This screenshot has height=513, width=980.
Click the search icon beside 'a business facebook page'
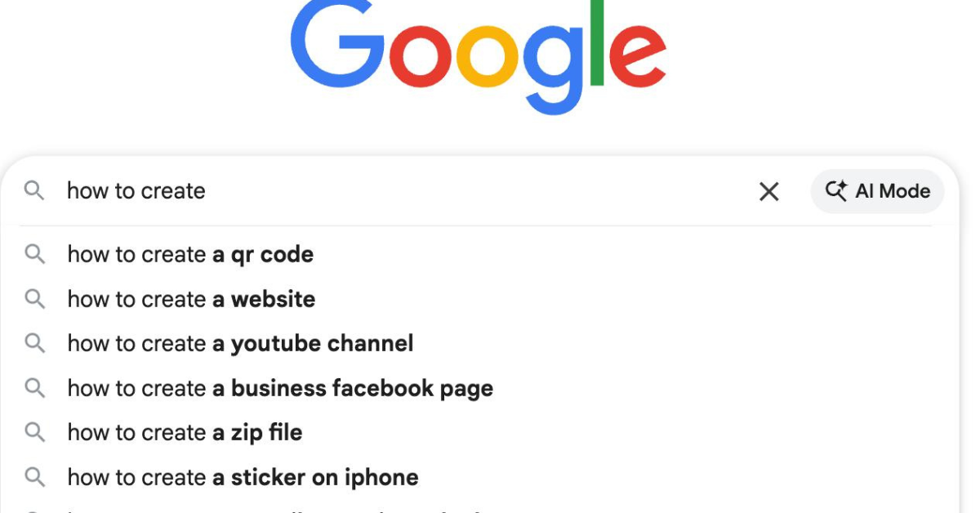[34, 388]
